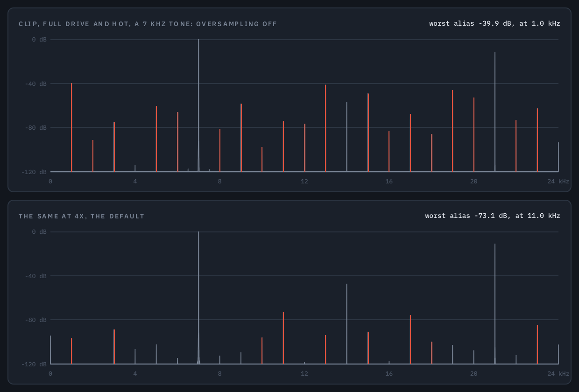Click the 21 kHz gray harmonic bar in top chart
This screenshot has height=392, width=579.
click(495, 112)
